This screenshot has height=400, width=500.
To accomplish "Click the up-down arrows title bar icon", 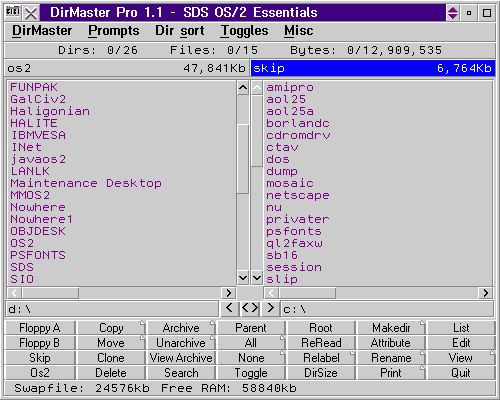I will coord(453,13).
